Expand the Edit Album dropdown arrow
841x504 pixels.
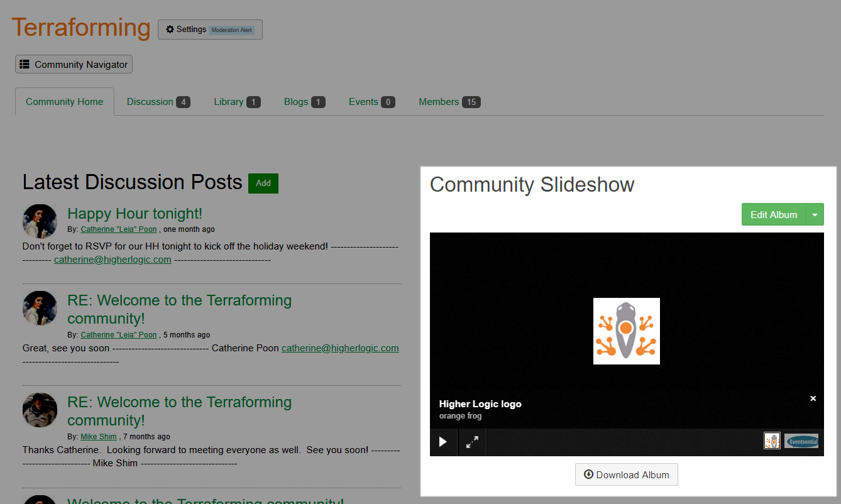click(815, 214)
